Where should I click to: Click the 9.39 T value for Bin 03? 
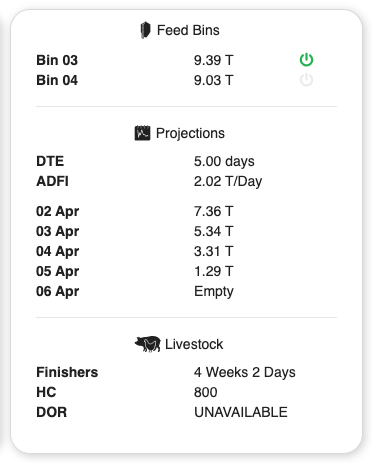pyautogui.click(x=214, y=60)
